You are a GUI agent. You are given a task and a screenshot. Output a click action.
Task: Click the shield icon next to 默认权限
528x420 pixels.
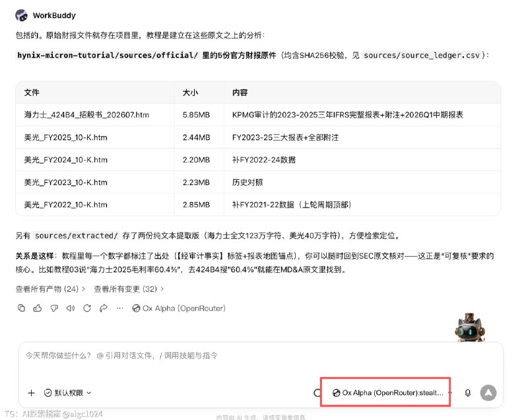[48, 393]
